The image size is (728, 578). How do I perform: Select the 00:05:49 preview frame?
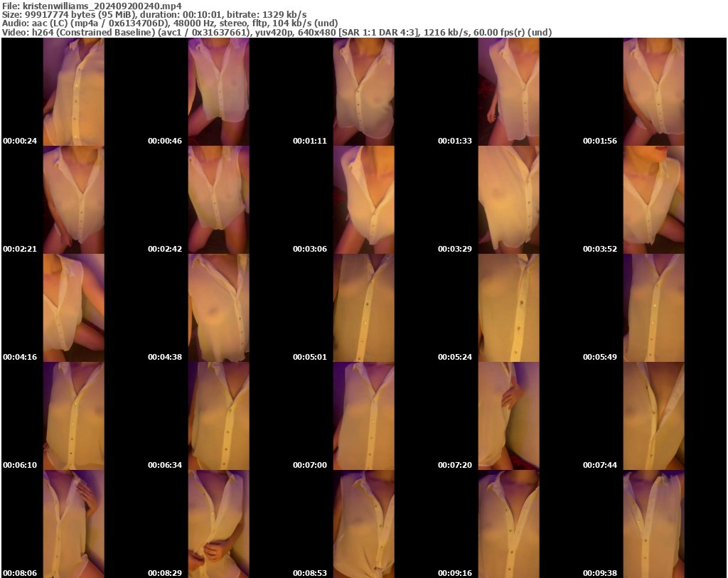tap(653, 306)
